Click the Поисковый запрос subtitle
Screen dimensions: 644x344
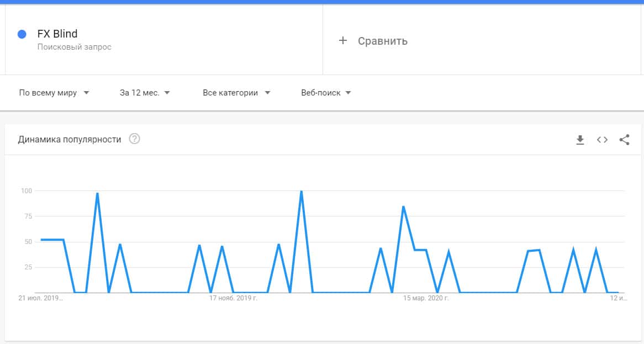pyautogui.click(x=75, y=47)
